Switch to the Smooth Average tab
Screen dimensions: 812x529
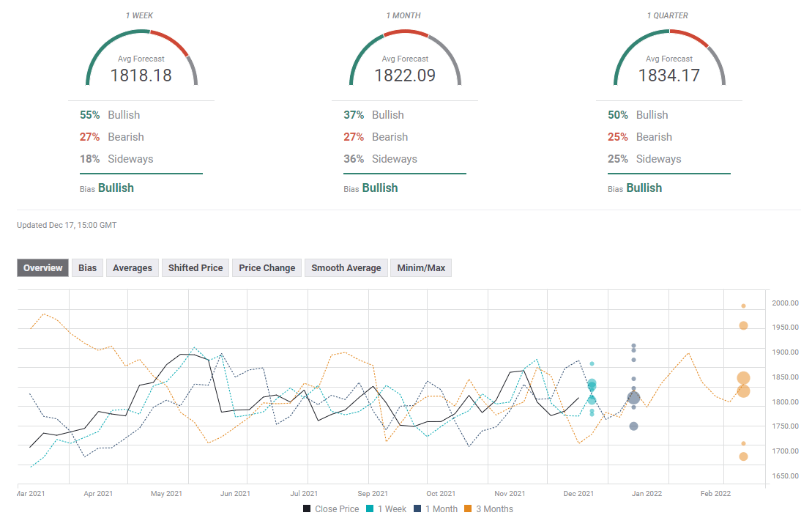[x=346, y=268]
